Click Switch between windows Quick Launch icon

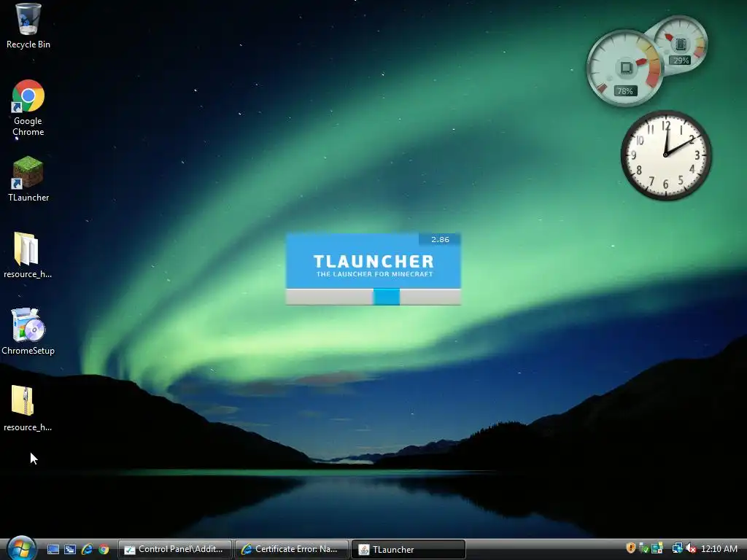(x=70, y=550)
